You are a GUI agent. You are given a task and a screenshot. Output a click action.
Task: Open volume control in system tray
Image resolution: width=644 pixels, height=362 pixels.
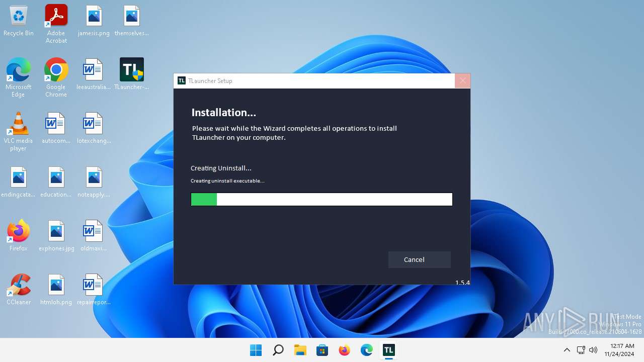[x=593, y=350]
